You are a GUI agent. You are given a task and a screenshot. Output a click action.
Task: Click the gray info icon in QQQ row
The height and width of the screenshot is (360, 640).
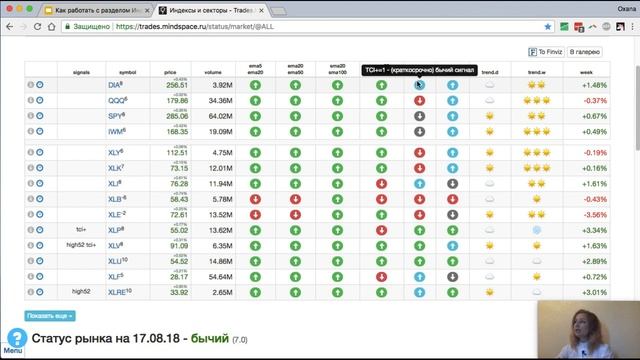31,100
